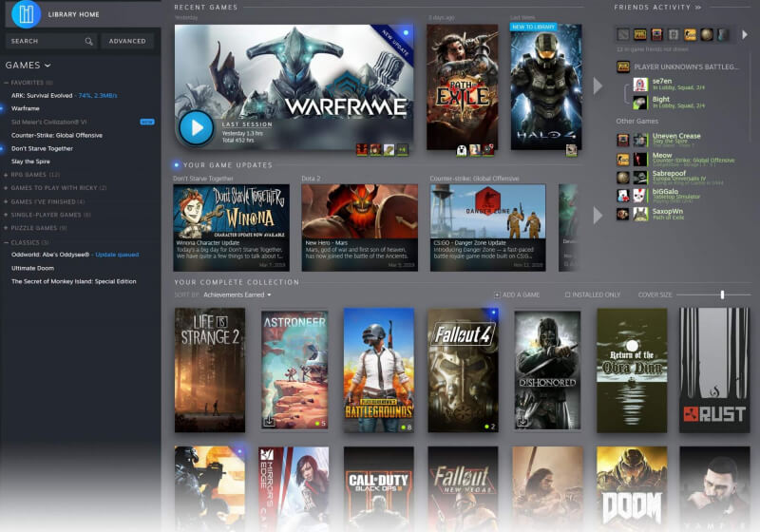Viewport: 760px width, 532px height.
Task: Click the first friend avatar in top strip
Action: 623,34
